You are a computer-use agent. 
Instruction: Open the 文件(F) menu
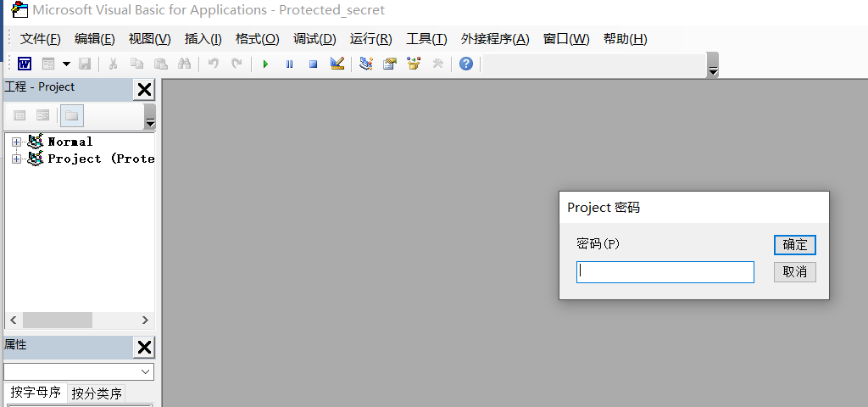[41, 39]
